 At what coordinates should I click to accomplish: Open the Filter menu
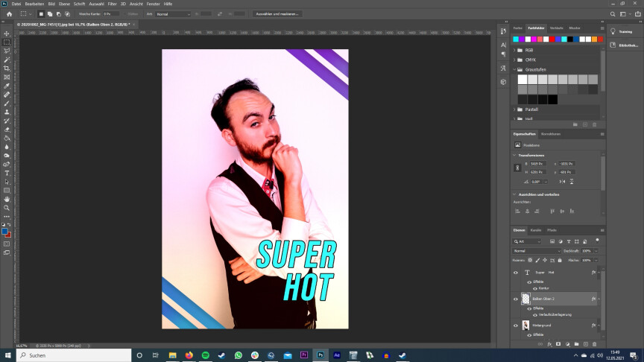[112, 4]
